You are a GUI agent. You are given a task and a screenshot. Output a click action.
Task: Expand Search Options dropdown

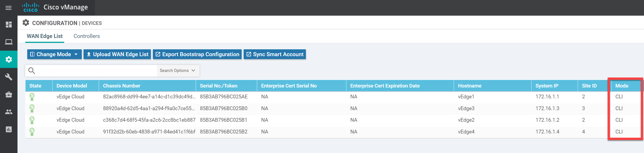[x=178, y=70]
